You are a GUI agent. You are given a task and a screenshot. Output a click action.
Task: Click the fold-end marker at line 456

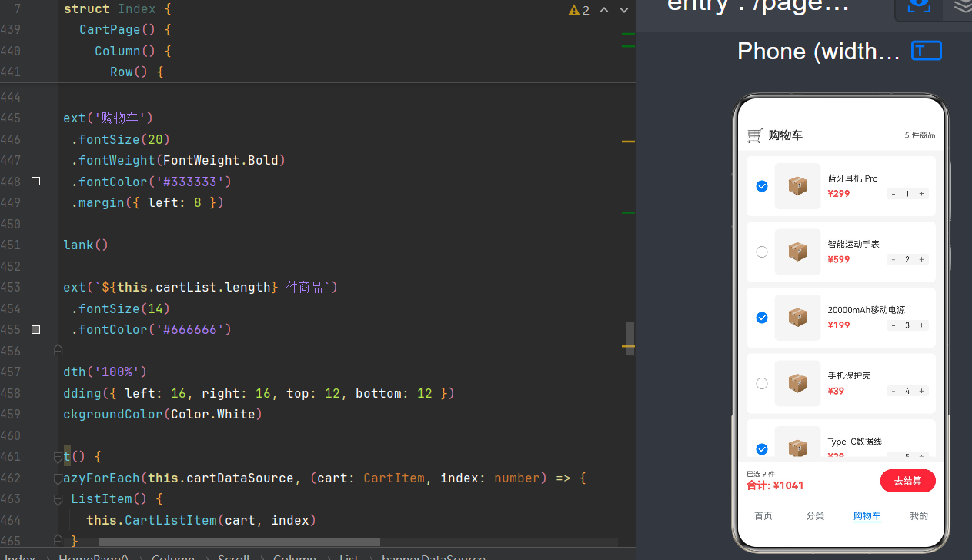point(58,351)
